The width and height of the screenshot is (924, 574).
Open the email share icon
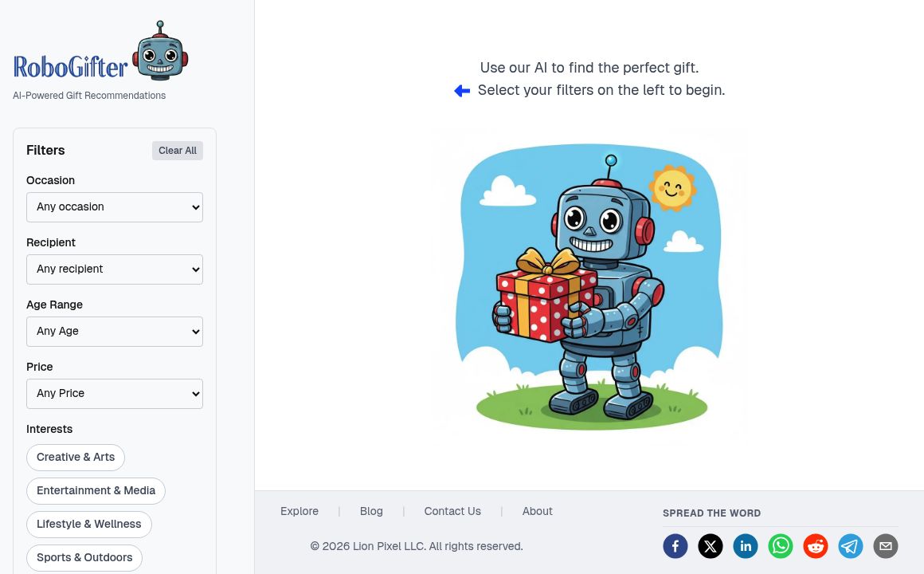point(886,546)
